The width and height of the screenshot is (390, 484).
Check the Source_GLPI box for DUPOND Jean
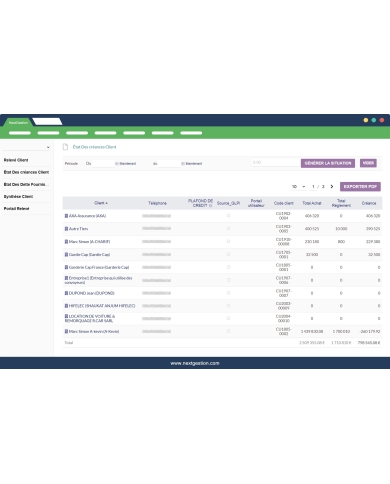[228, 293]
